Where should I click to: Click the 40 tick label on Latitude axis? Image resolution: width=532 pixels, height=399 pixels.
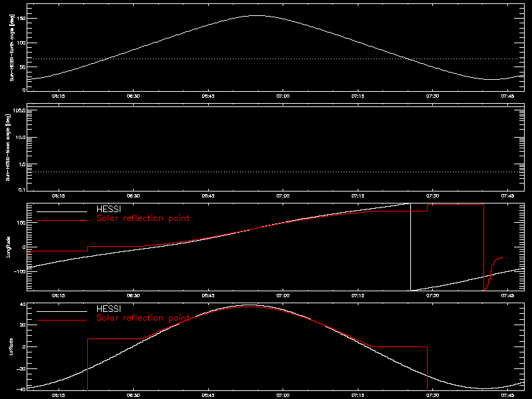pyautogui.click(x=23, y=305)
